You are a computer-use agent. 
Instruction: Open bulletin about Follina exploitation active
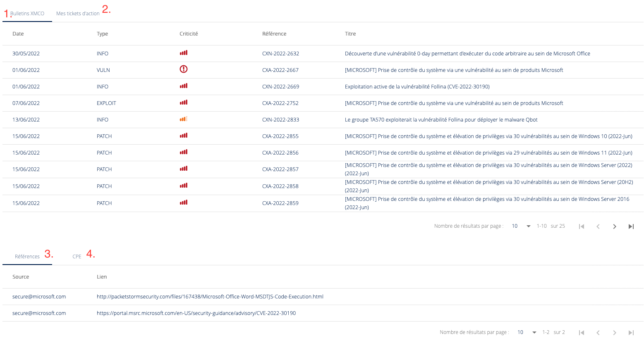tap(417, 87)
